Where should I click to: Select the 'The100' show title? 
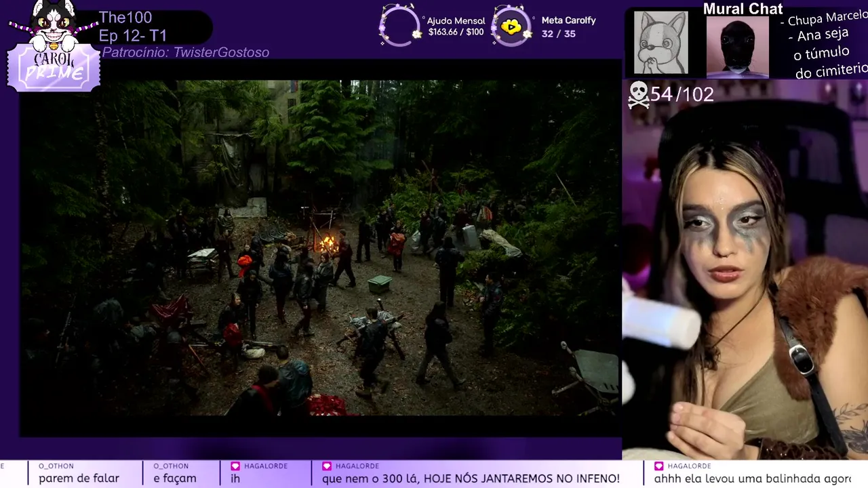point(125,18)
